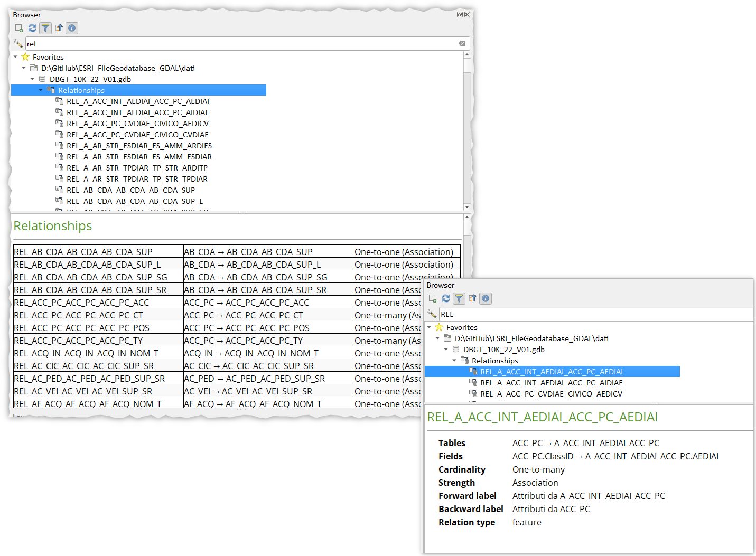Open the filter options wrench icon

18,43
